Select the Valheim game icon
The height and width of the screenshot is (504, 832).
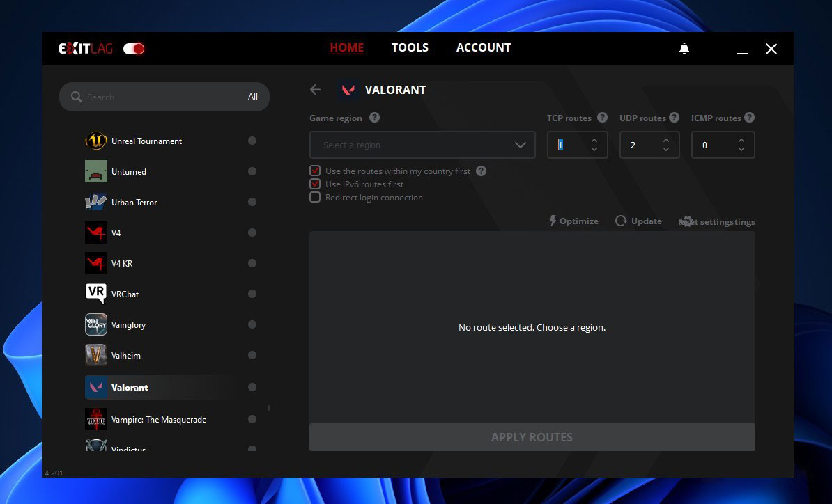tap(95, 355)
